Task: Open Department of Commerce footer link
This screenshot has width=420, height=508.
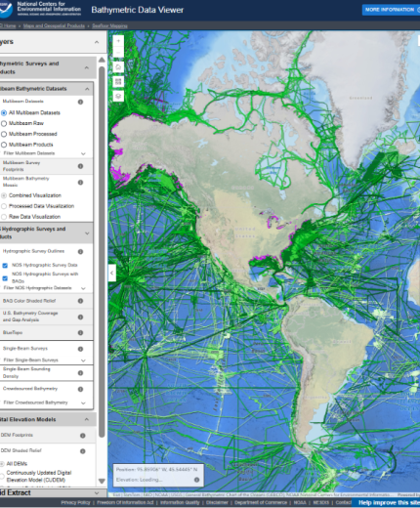Action: (261, 502)
